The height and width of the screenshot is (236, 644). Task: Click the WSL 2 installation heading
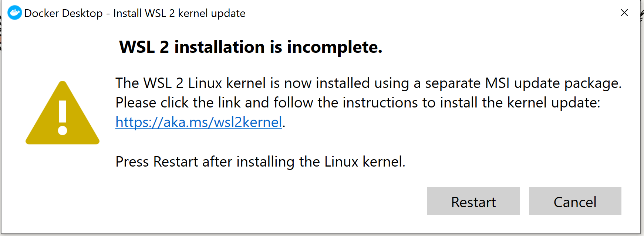pyautogui.click(x=250, y=47)
